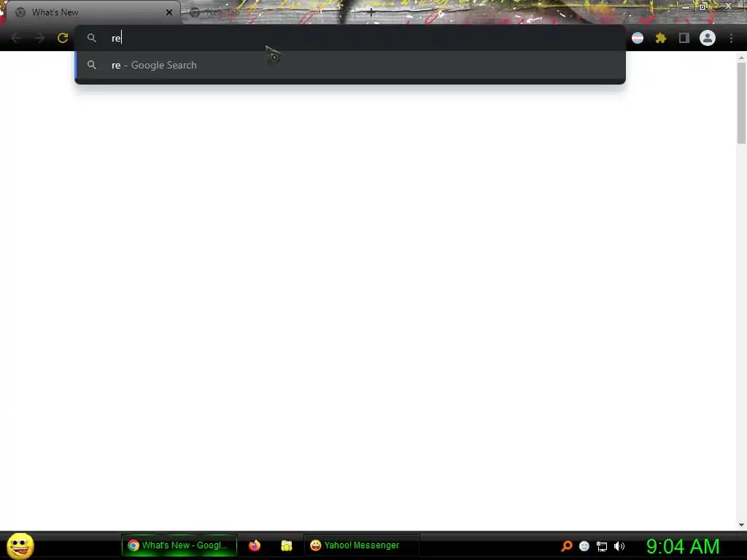Open Chrome's three-dot menu
The height and width of the screenshot is (560, 747).
731,38
